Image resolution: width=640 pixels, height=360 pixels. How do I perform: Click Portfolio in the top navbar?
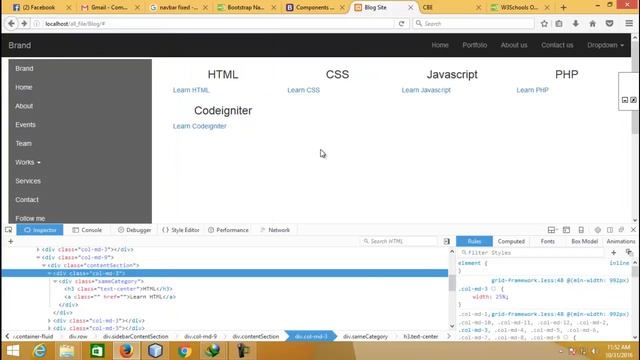pos(475,45)
